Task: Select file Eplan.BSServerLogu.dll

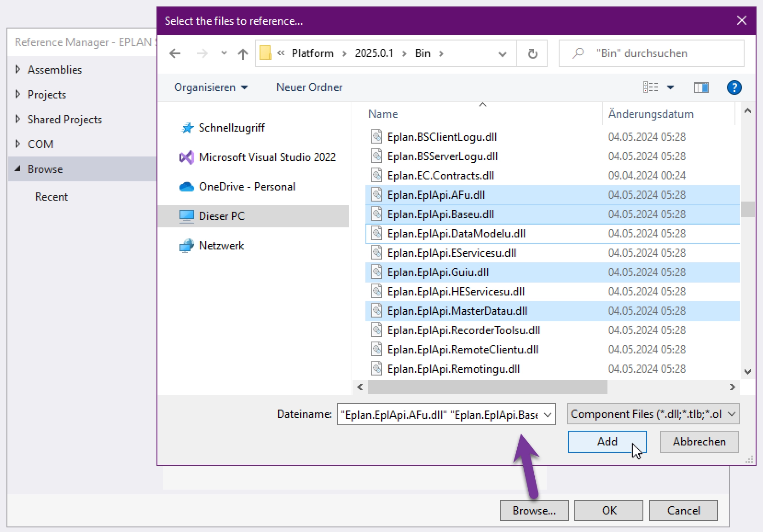Action: pyautogui.click(x=552, y=156)
